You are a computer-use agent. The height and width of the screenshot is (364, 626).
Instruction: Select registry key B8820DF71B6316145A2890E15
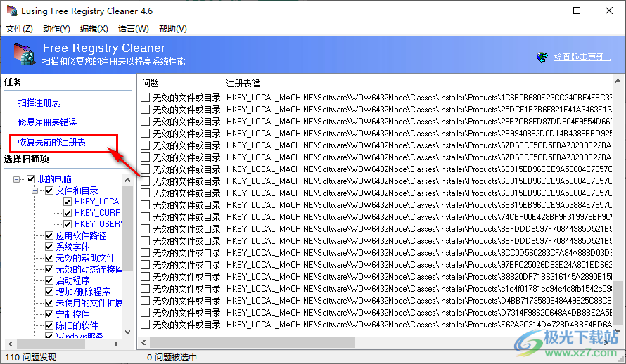pyautogui.click(x=419, y=277)
